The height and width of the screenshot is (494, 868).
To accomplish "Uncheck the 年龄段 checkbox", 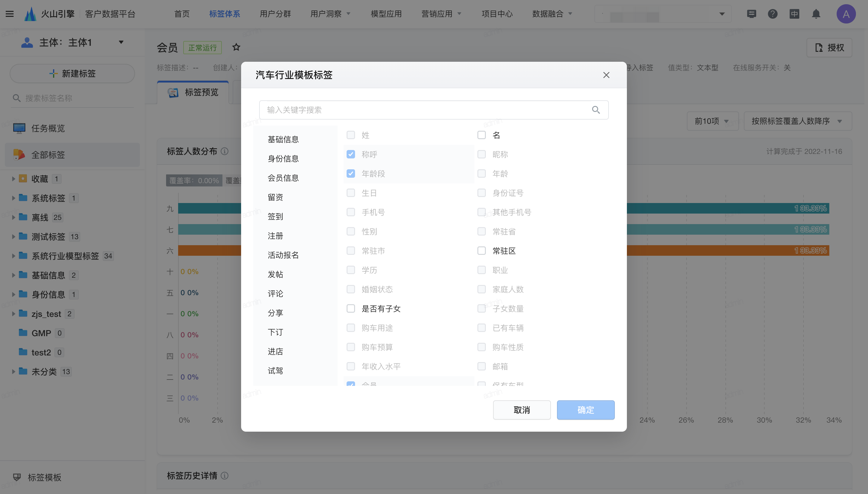I will pos(351,174).
